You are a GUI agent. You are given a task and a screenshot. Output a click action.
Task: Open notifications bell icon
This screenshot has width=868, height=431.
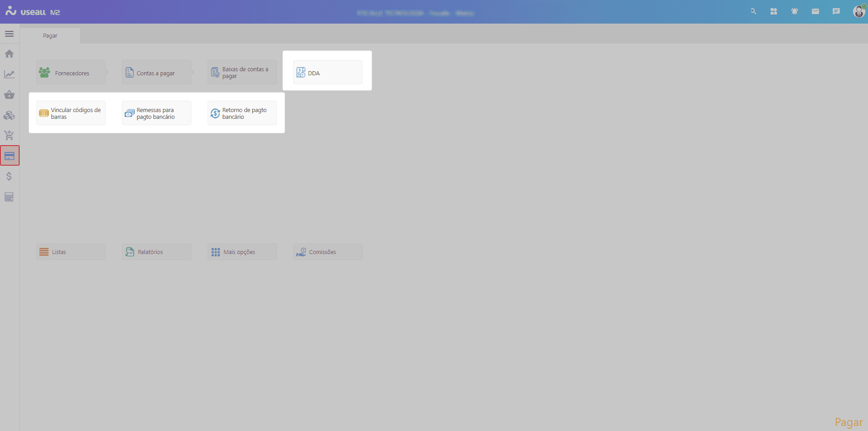point(795,11)
